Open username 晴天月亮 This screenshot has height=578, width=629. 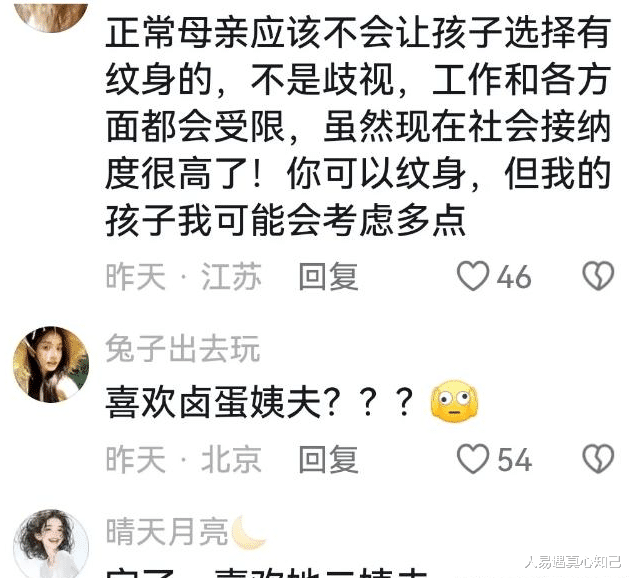point(167,531)
